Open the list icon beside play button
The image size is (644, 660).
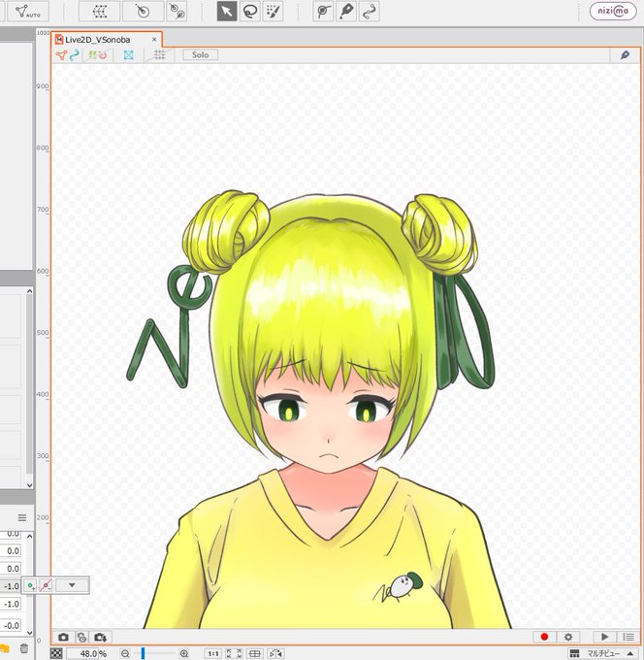(628, 637)
